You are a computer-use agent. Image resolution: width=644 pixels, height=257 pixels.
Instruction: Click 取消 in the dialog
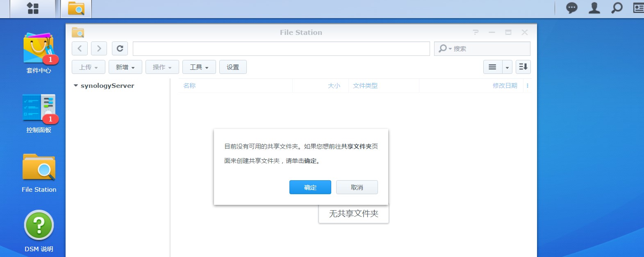(357, 187)
